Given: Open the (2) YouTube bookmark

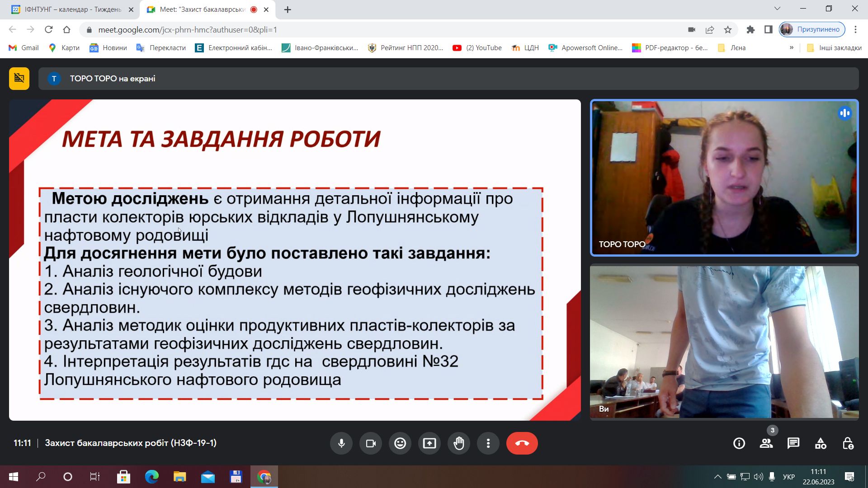Looking at the screenshot, I should tap(477, 47).
